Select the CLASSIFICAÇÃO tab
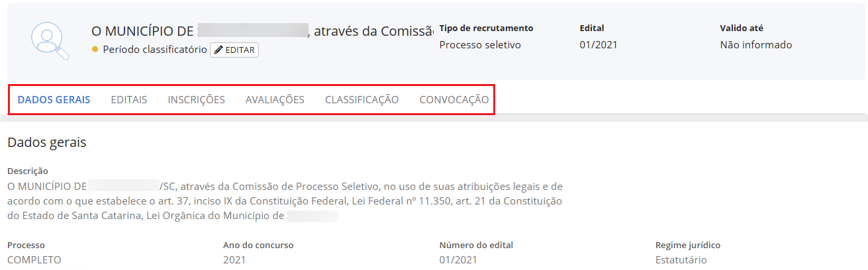 pos(362,100)
